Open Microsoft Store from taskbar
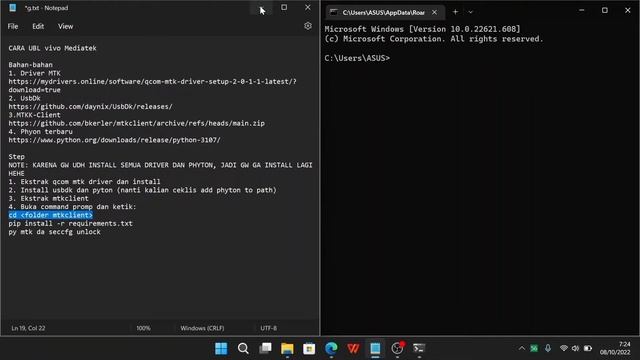 pyautogui.click(x=309, y=349)
